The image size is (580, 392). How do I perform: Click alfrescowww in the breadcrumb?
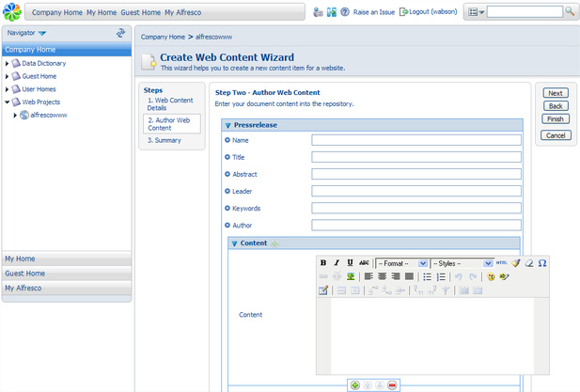tap(213, 37)
